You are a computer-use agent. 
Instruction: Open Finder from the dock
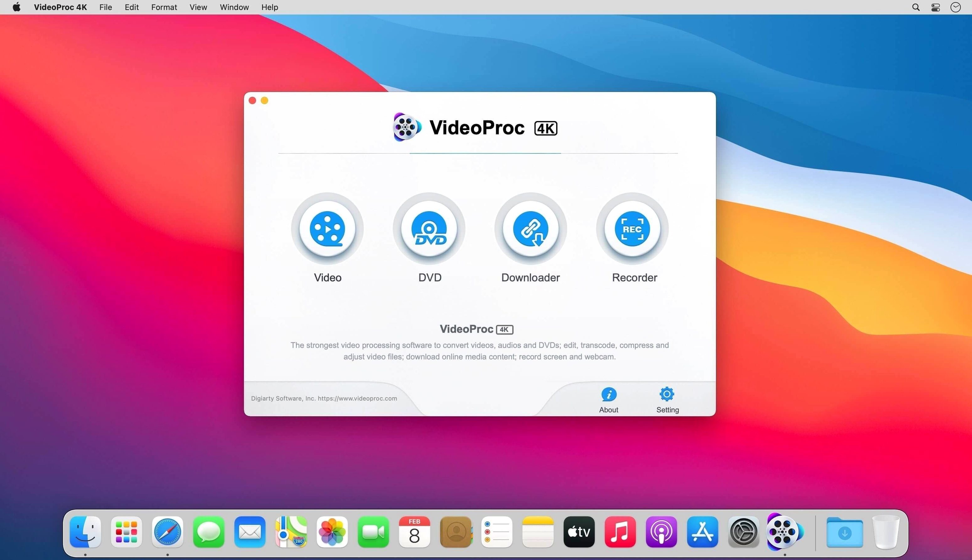coord(85,532)
